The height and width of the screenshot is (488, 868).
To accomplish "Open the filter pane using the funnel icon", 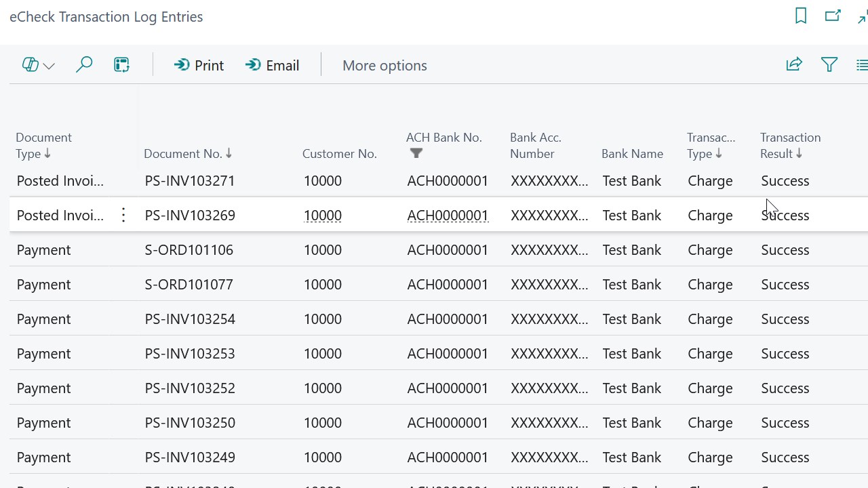I will pos(829,64).
